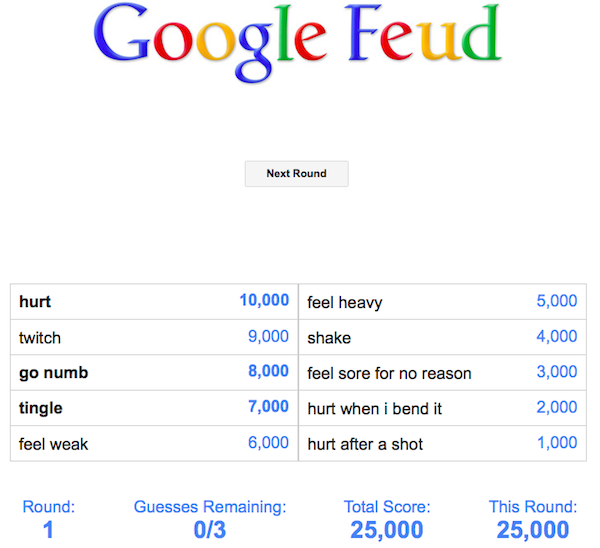The image size is (600, 548).
Task: Click the This Round score
Action: click(533, 529)
